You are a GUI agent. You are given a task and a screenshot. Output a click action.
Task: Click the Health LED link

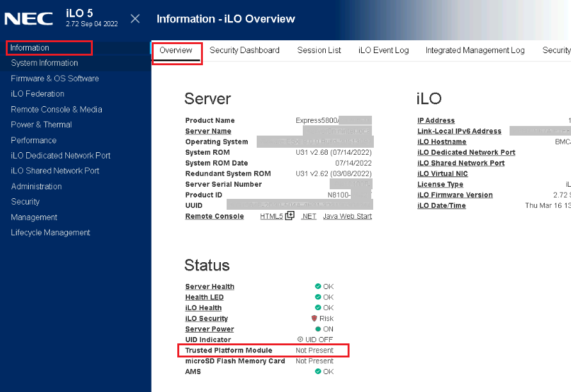coord(204,297)
